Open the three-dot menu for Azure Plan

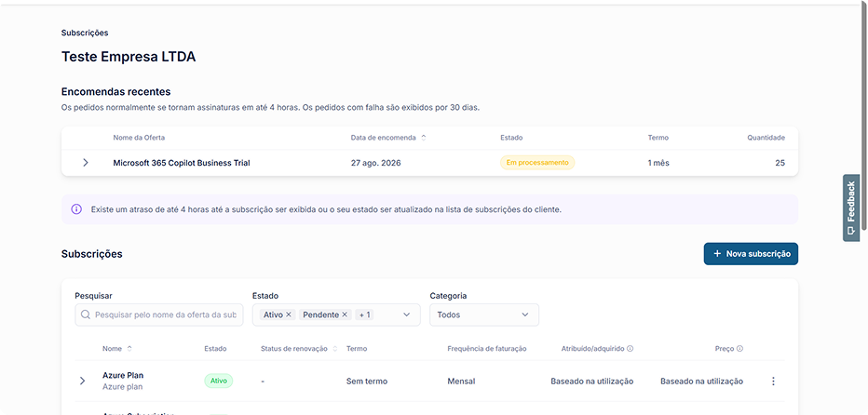tap(773, 382)
